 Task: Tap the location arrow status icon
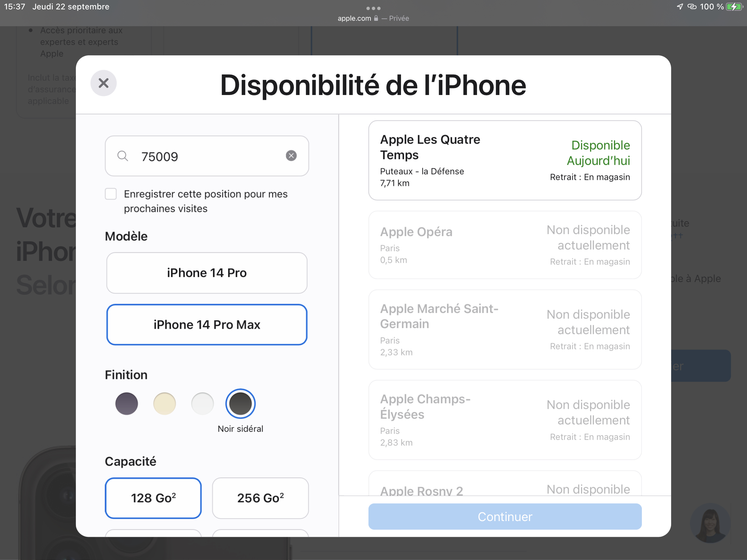click(x=680, y=7)
